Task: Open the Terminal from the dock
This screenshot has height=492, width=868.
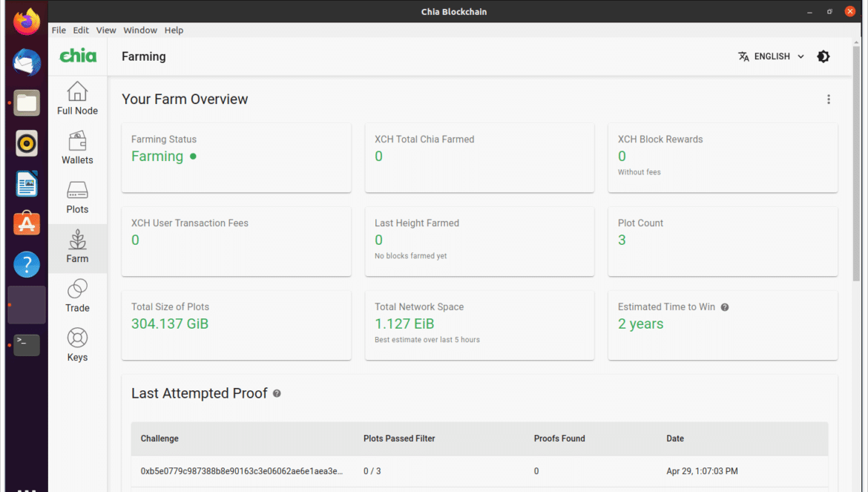Action: tap(27, 345)
